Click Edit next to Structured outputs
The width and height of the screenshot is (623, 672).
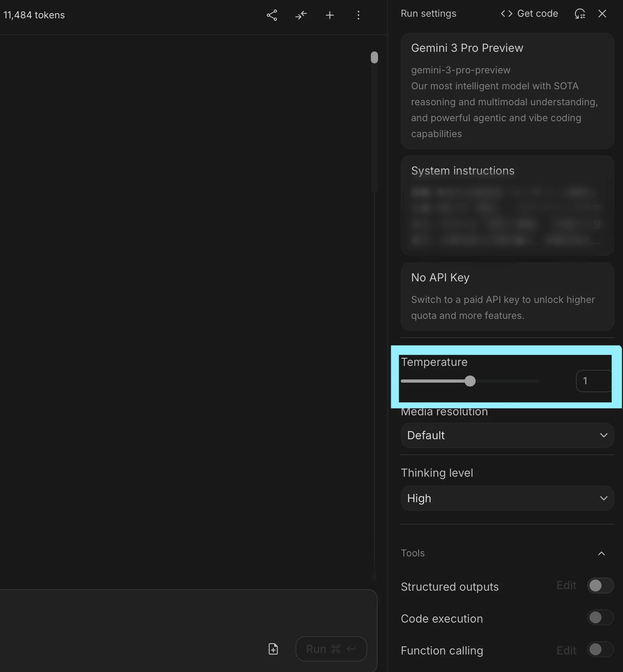click(566, 586)
